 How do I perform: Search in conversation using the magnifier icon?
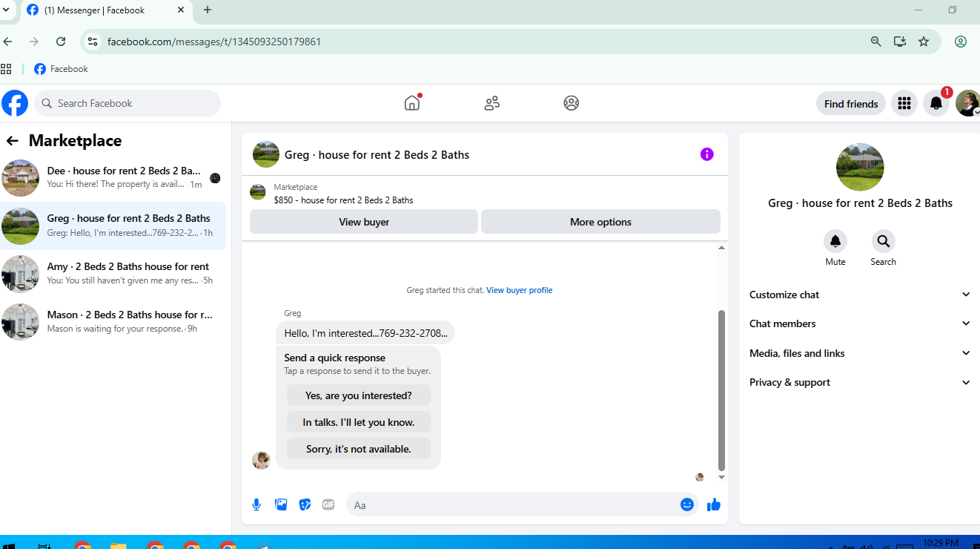pos(883,241)
